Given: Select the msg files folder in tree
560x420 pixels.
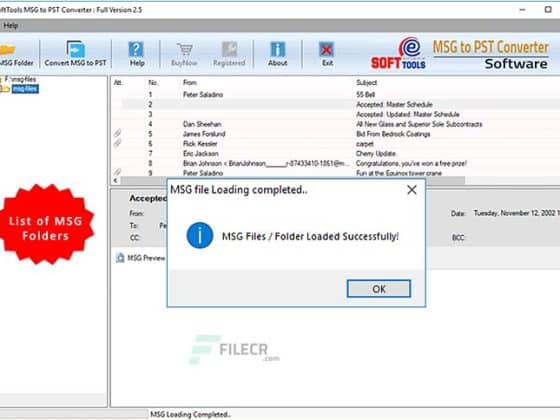Looking at the screenshot, I should 25,89.
